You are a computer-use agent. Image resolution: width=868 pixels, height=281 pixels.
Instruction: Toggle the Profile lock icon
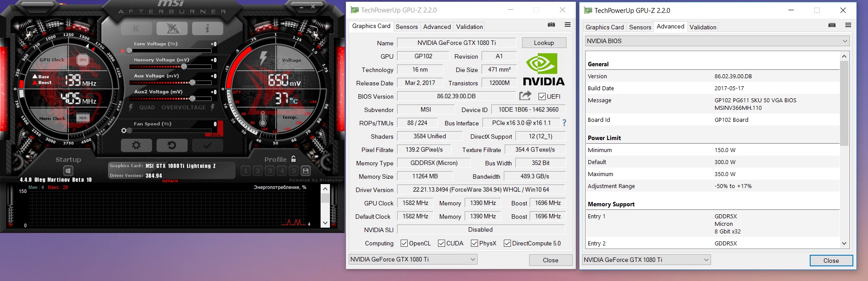pyautogui.click(x=293, y=159)
